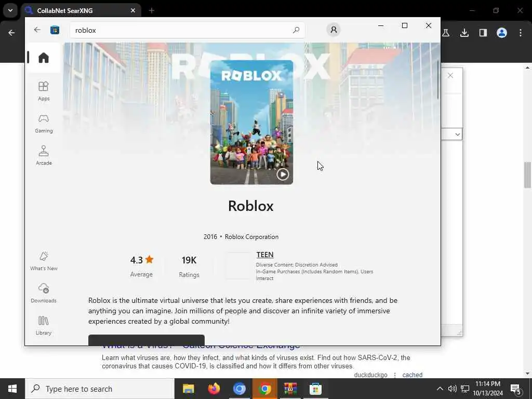Open the volume control in tray
The image size is (532, 399).
[x=453, y=389]
